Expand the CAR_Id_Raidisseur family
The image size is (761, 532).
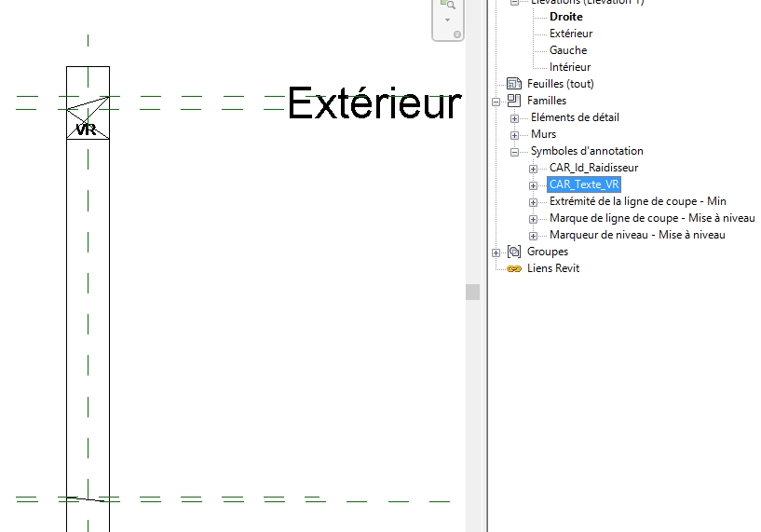point(533,169)
